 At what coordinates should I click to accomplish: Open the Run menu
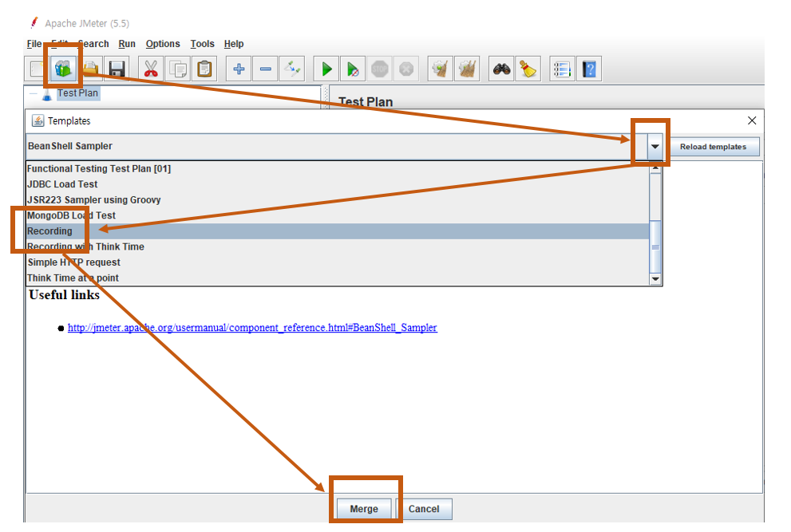tap(127, 44)
